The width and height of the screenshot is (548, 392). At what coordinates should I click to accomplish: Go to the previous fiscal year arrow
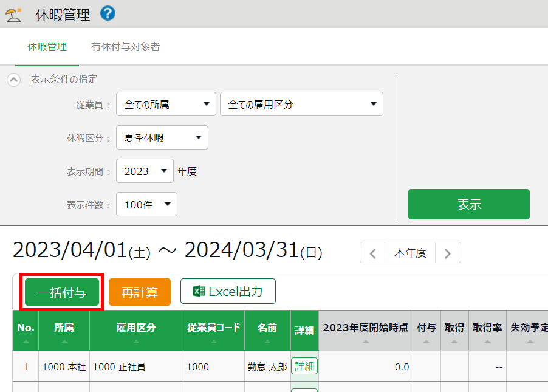tap(372, 253)
